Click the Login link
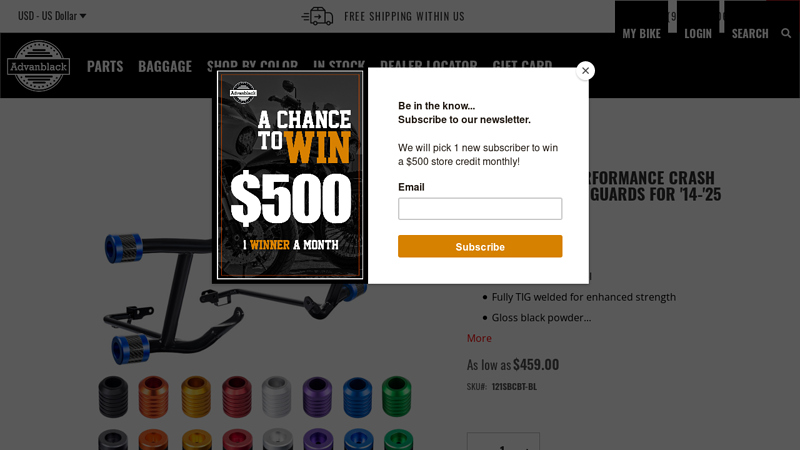 coord(698,34)
